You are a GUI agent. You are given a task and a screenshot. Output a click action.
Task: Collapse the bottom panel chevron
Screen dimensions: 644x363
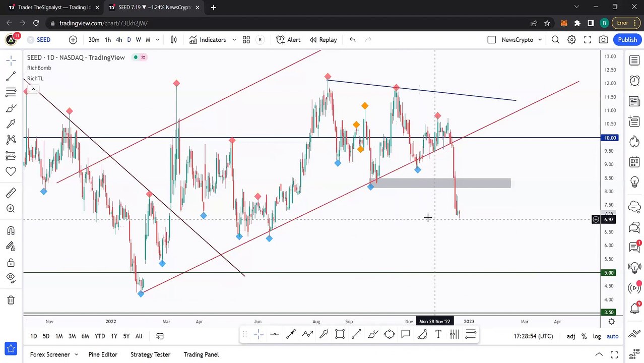pos(599,354)
